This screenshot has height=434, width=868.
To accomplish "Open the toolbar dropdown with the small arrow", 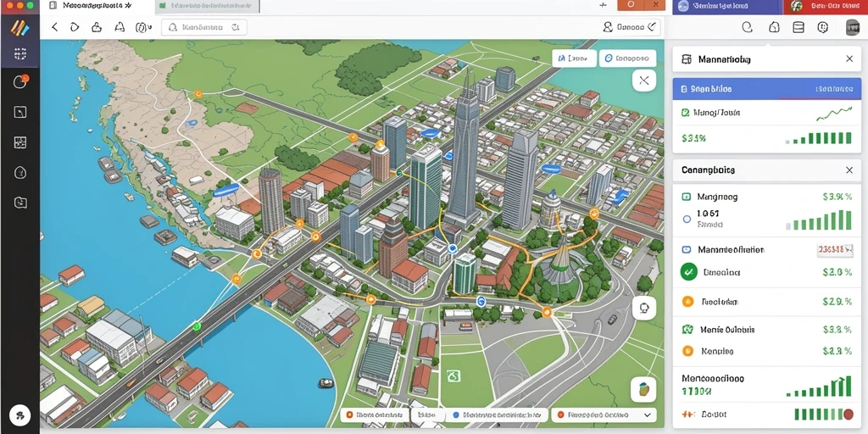I will click(x=143, y=26).
